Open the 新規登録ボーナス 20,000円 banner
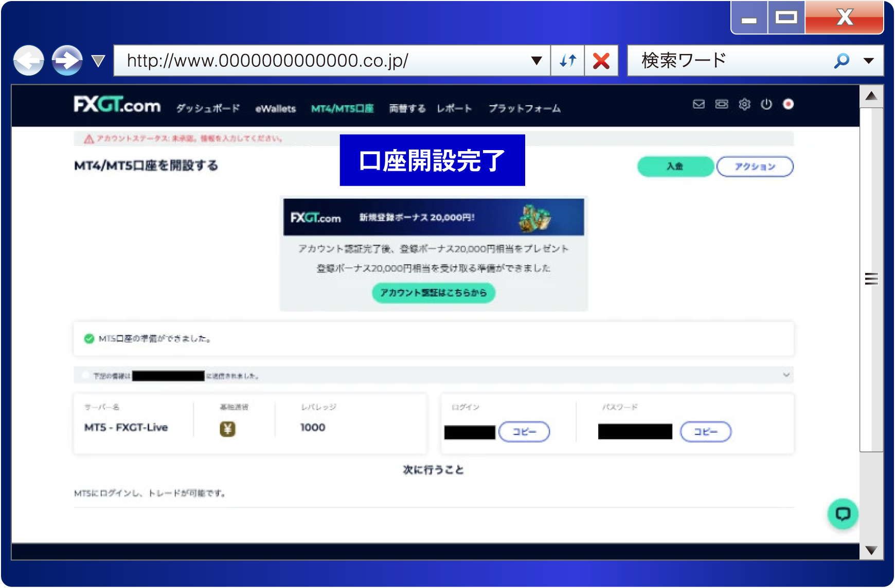This screenshot has width=895, height=588. tap(434, 217)
